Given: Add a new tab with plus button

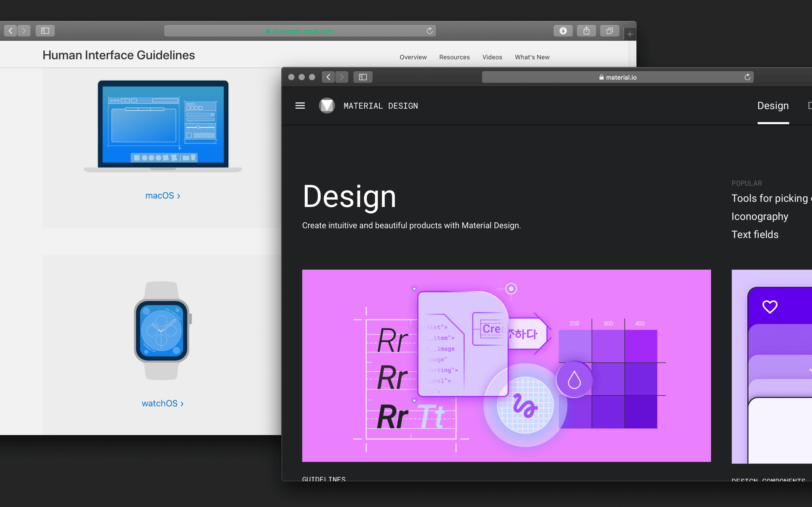Looking at the screenshot, I should 630,34.
